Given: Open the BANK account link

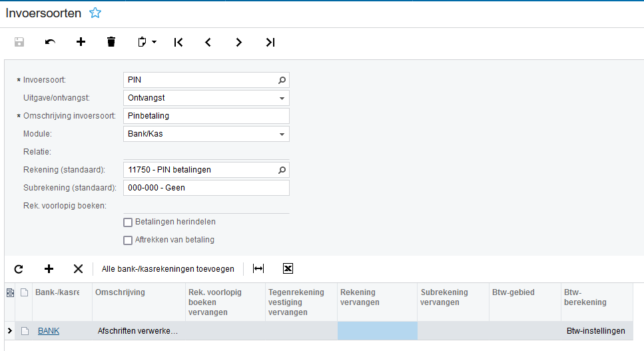Looking at the screenshot, I should click(x=49, y=330).
